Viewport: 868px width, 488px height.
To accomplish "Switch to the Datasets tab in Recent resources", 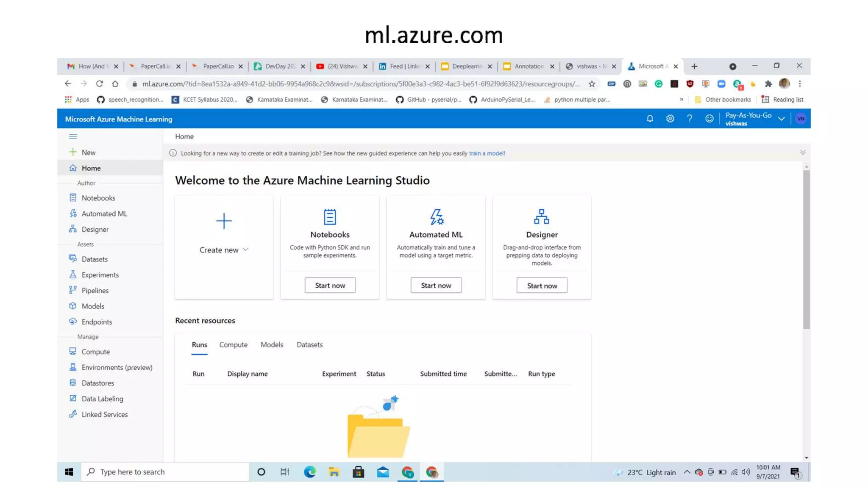I will pyautogui.click(x=309, y=344).
